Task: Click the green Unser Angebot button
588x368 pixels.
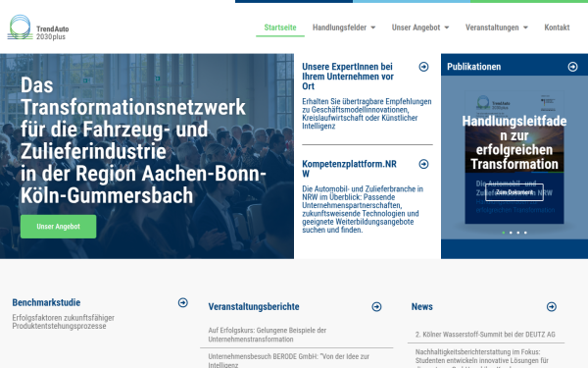Action: (x=58, y=227)
